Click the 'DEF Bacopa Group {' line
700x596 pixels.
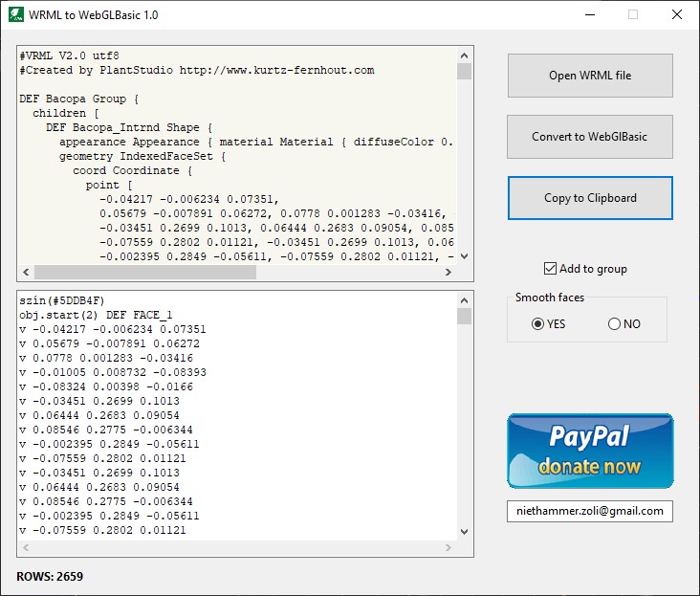[79, 99]
